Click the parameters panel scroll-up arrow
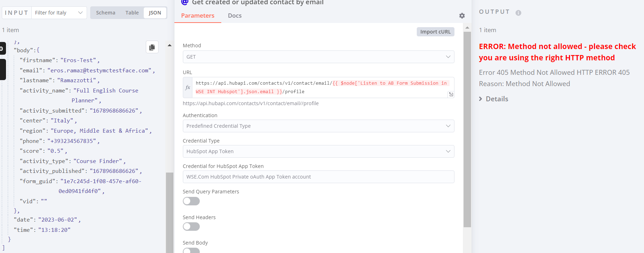Screen dimensions: 644x253 (x=467, y=28)
